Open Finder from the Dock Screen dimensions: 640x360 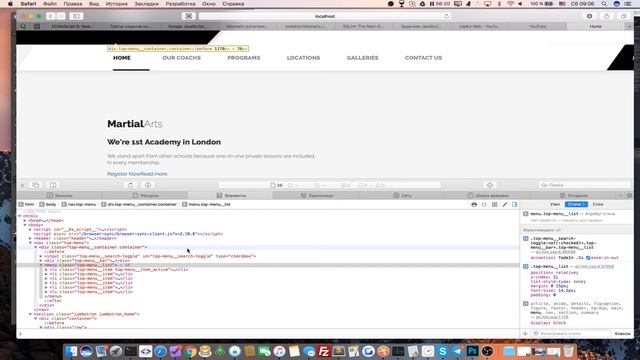click(71, 351)
